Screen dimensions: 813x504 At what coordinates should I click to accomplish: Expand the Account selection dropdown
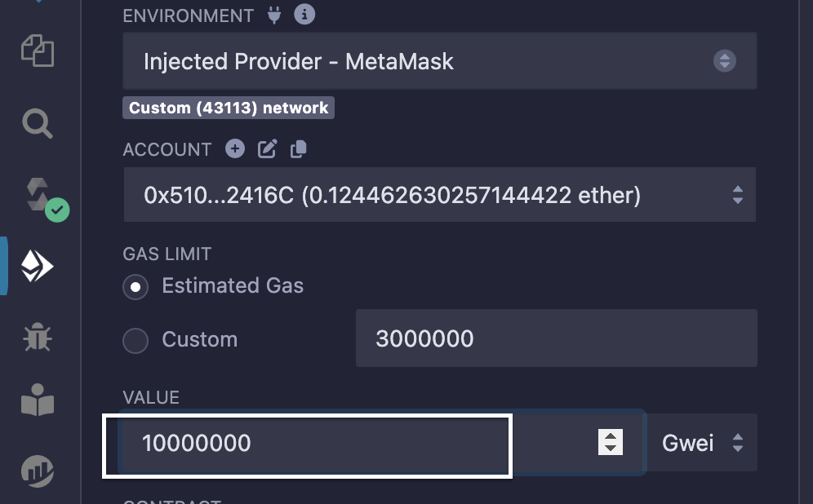(x=439, y=195)
